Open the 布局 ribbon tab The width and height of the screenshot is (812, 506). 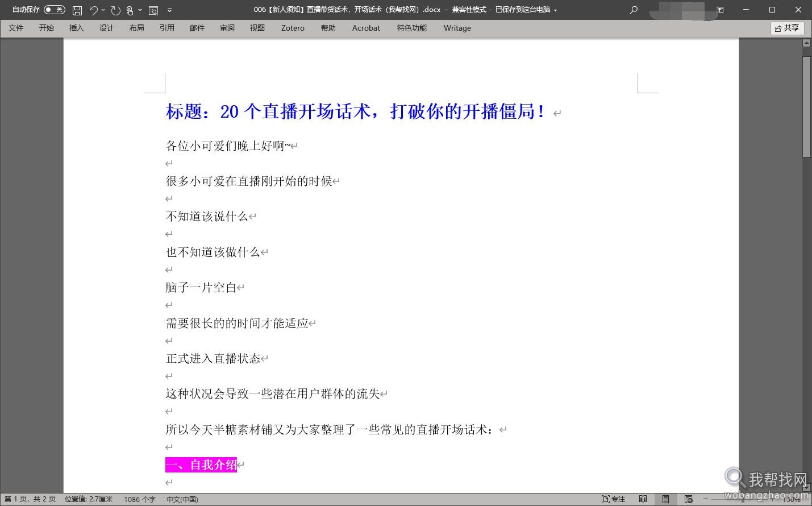(x=136, y=28)
